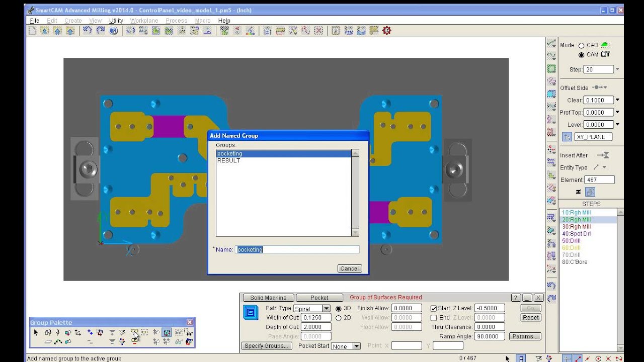Open the Utility menu
The image size is (644, 362).
(x=116, y=21)
